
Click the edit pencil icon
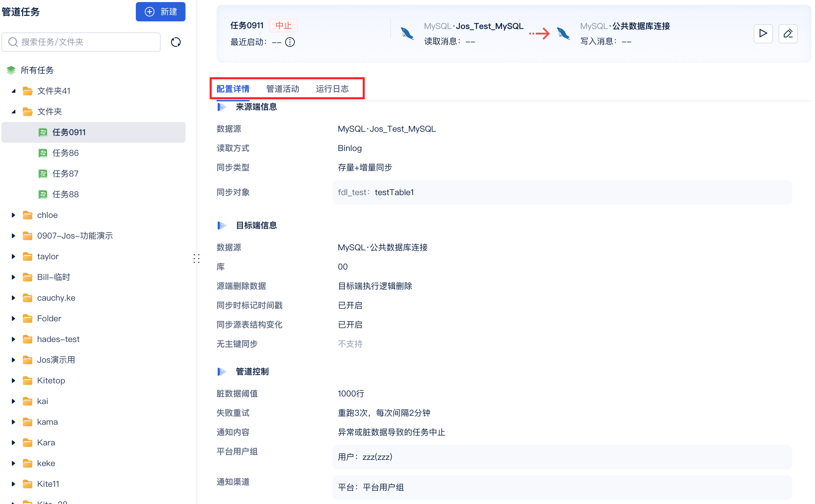pos(788,33)
